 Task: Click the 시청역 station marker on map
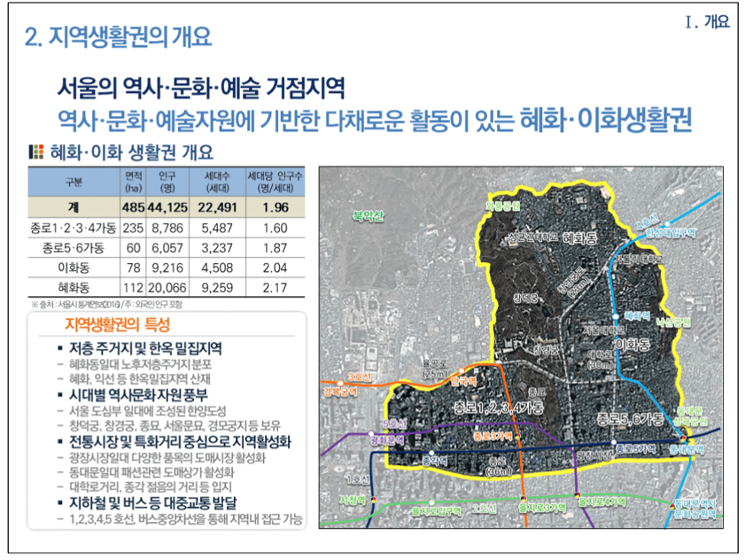click(x=373, y=500)
